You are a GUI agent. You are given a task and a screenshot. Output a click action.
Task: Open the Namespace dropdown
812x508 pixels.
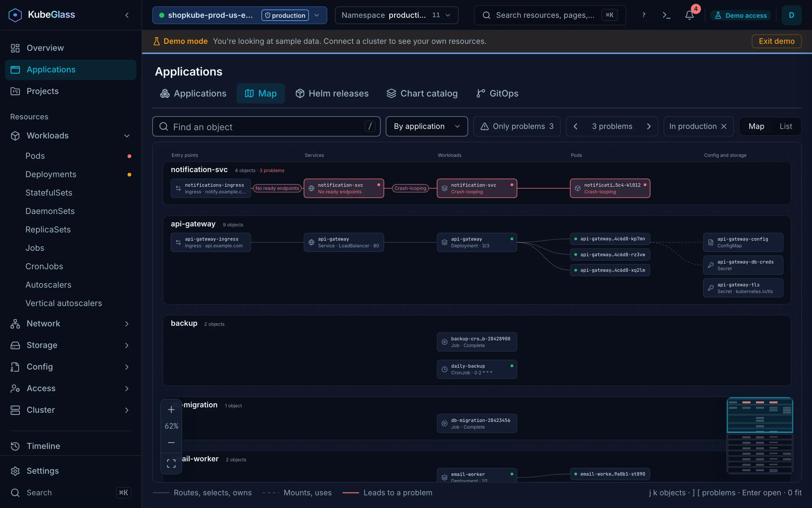(396, 15)
